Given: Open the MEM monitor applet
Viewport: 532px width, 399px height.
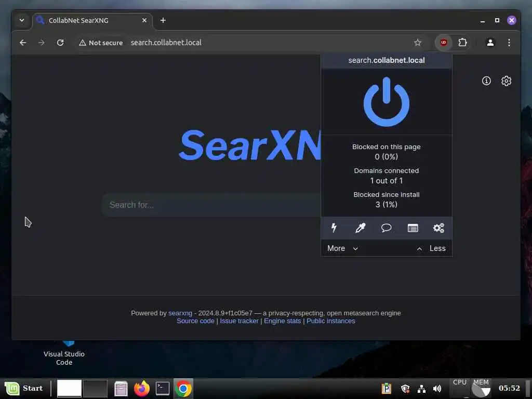Looking at the screenshot, I should click(481, 388).
